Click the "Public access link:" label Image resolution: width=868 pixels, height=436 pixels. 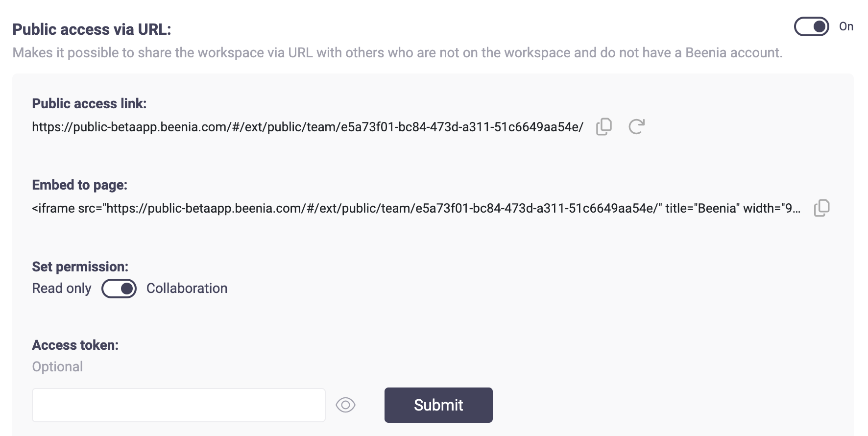tap(89, 103)
